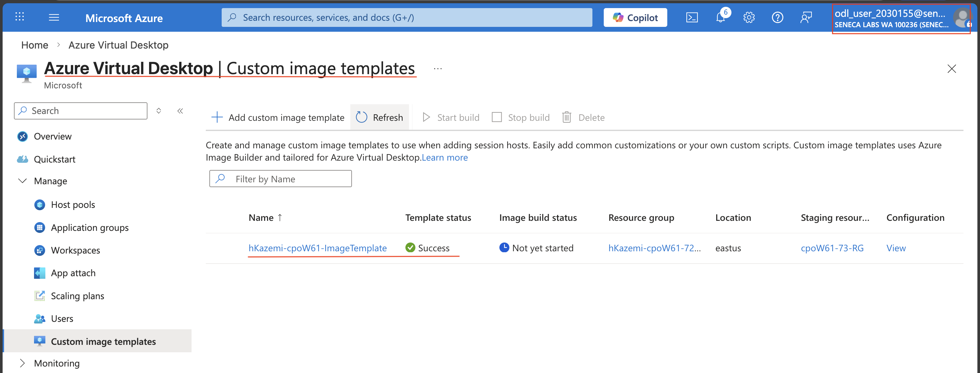Open portal settings gear
980x373 pixels.
point(749,17)
